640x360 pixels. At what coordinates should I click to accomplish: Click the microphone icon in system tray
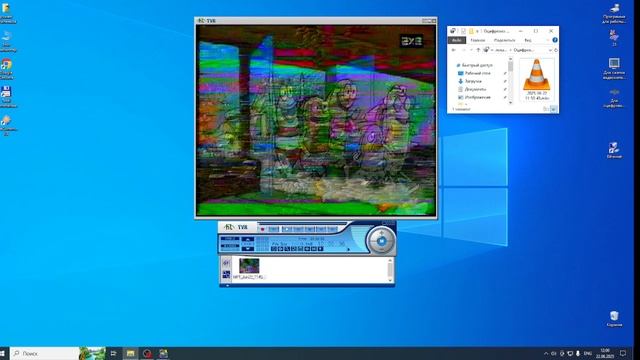(x=578, y=353)
